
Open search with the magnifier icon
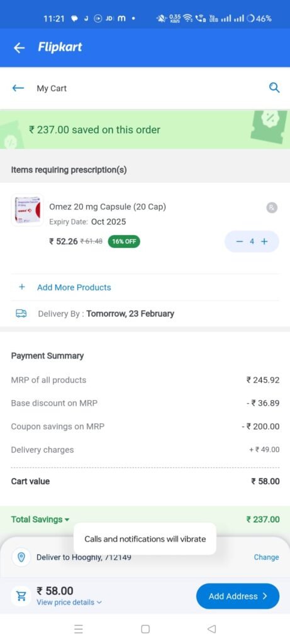[x=274, y=87]
